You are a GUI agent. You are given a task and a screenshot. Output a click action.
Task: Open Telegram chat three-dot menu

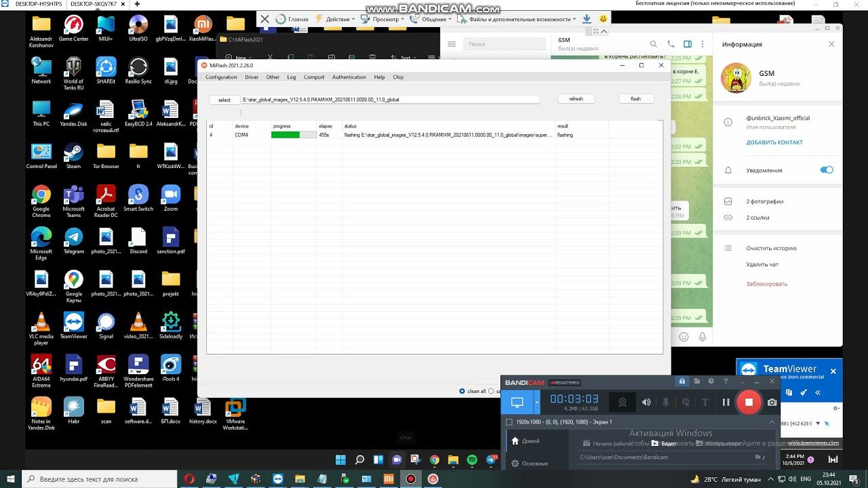pos(704,44)
